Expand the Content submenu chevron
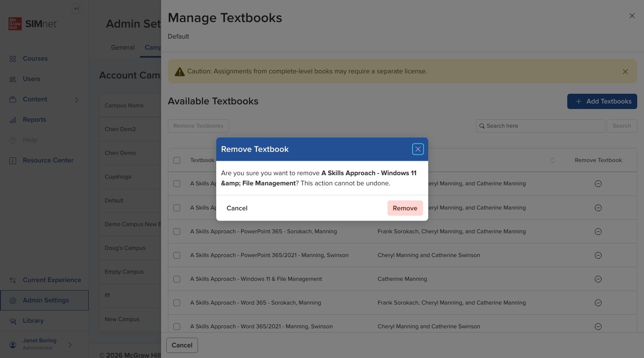This screenshot has height=358, width=644. (77, 100)
